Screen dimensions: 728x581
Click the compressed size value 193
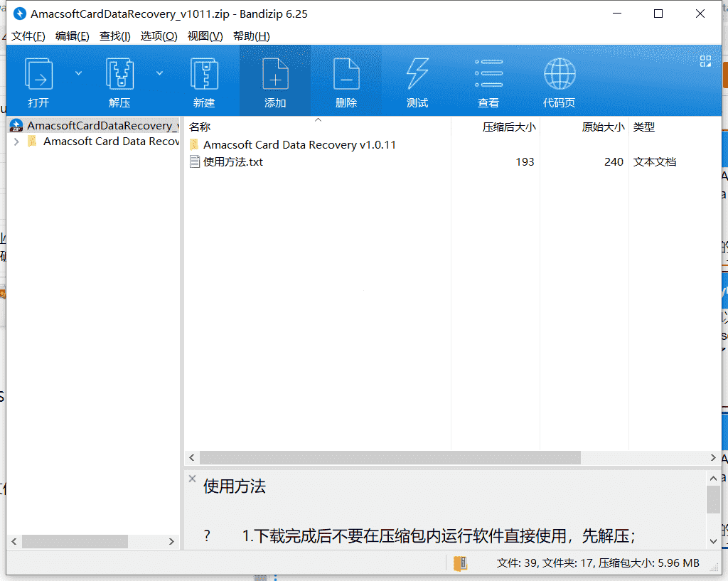pyautogui.click(x=525, y=162)
